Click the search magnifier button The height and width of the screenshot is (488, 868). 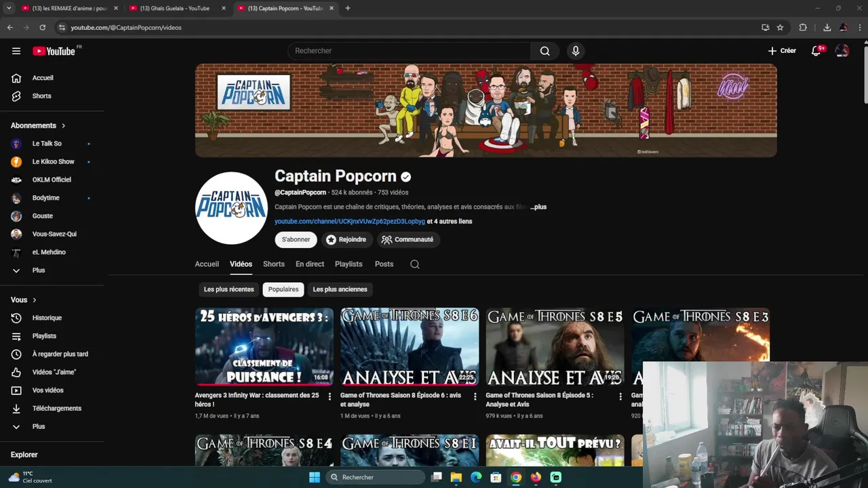[x=545, y=51]
